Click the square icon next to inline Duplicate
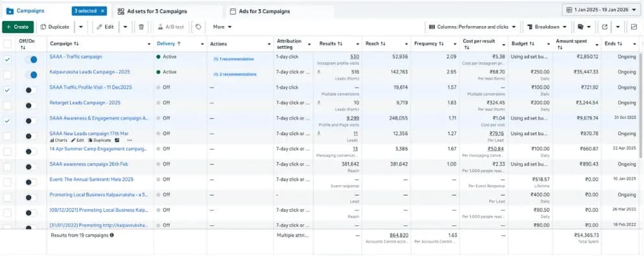This screenshot has width=644, height=256. tap(117, 140)
